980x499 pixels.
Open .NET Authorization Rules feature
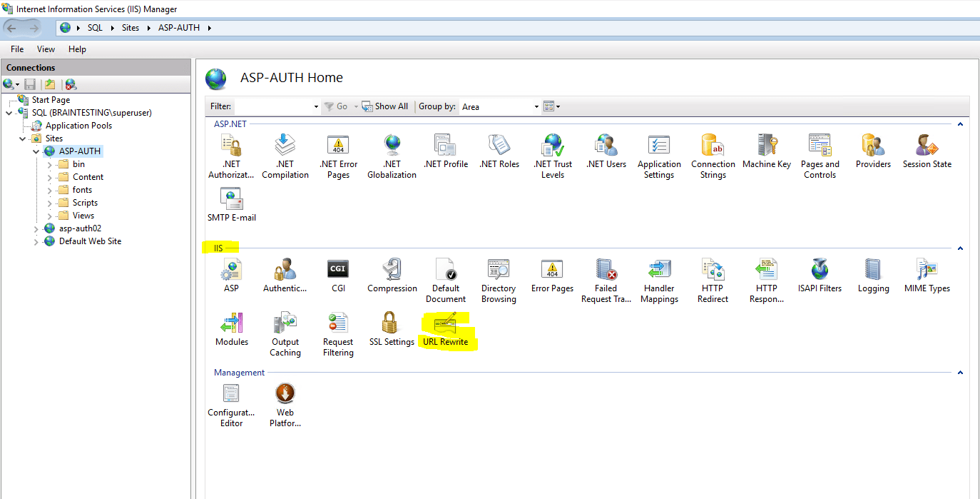[x=231, y=156]
